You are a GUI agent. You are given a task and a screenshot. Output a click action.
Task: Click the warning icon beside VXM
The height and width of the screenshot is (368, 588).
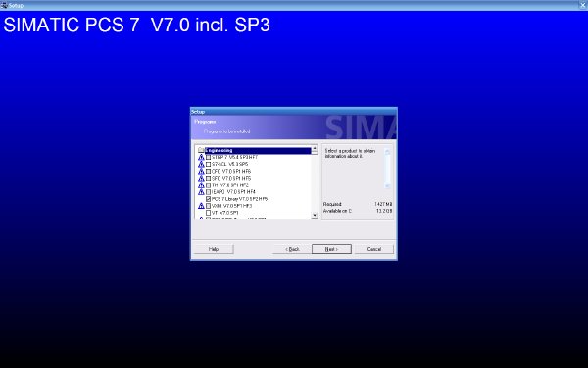pos(201,206)
